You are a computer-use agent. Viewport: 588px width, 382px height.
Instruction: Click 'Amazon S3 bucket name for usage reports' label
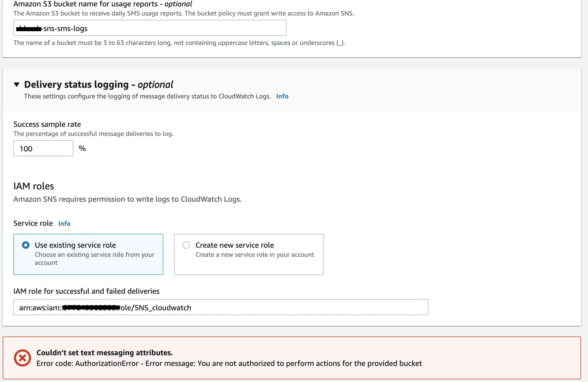click(x=103, y=4)
